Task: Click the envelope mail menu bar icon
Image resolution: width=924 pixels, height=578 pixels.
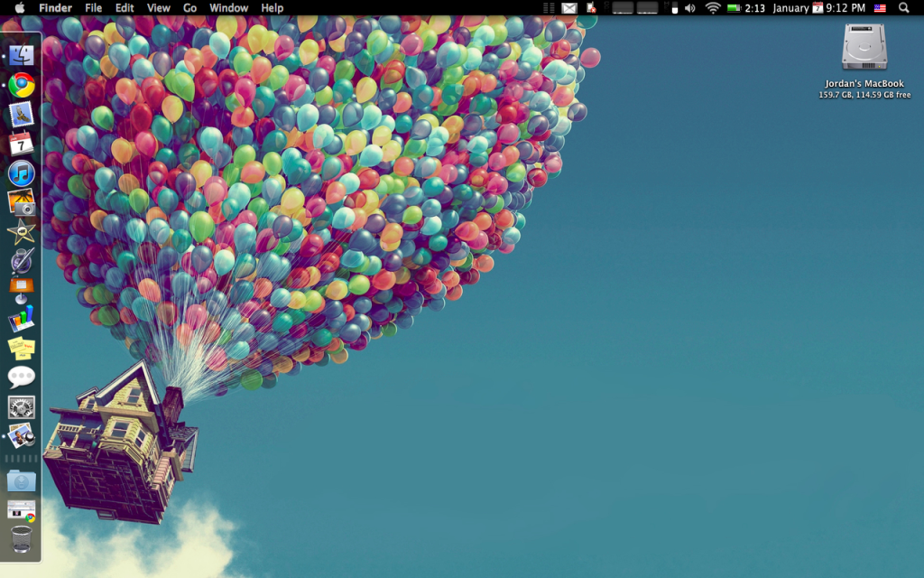Action: (569, 7)
